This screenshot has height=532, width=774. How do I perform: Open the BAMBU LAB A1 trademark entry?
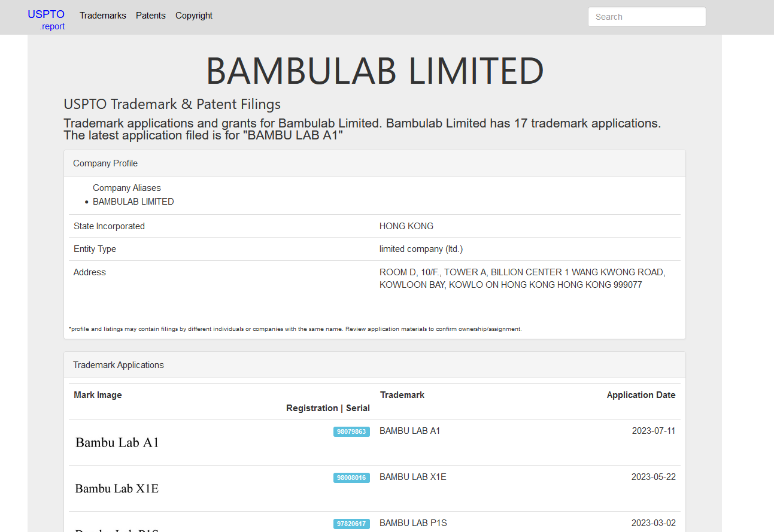pyautogui.click(x=410, y=431)
